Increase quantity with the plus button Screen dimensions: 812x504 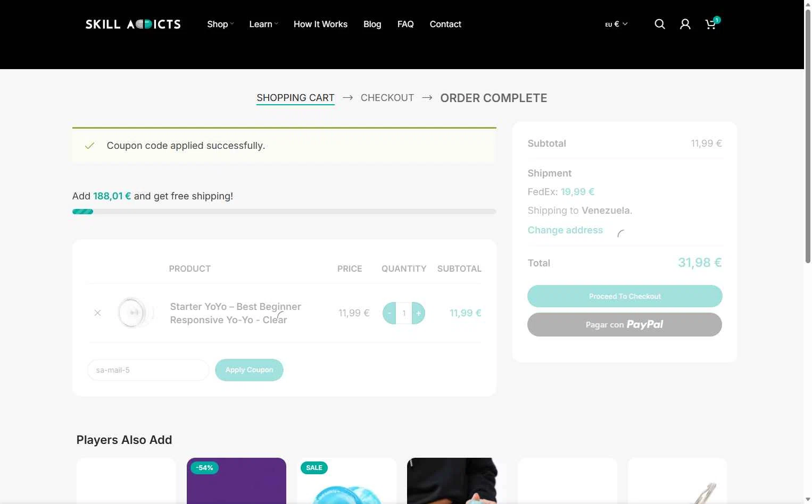point(419,313)
